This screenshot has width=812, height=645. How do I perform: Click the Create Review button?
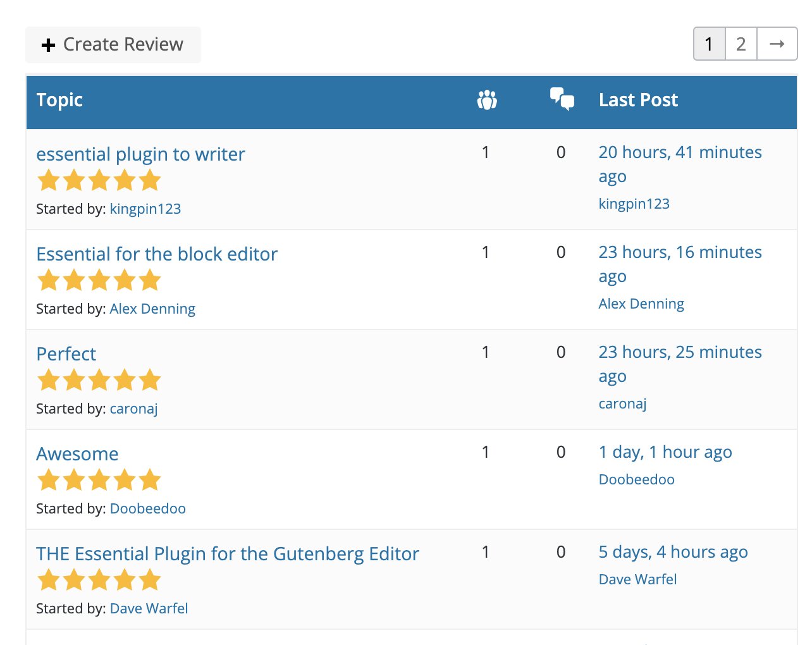click(x=113, y=45)
